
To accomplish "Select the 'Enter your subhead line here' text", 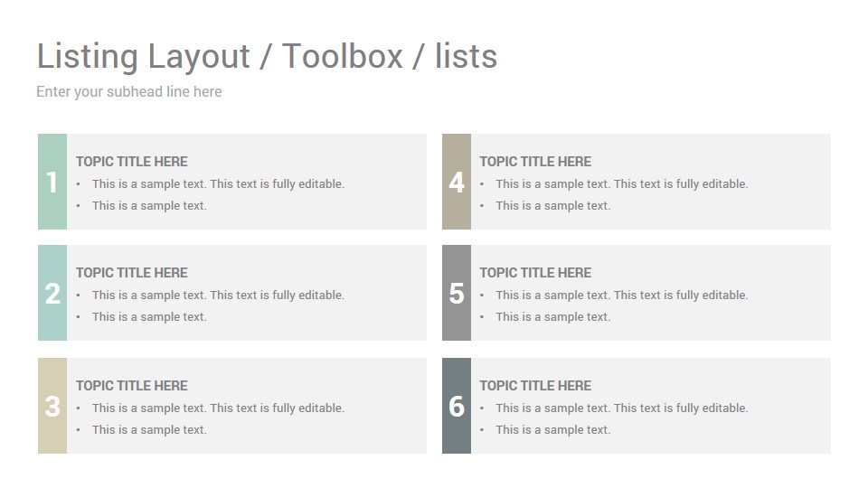I will pyautogui.click(x=129, y=92).
